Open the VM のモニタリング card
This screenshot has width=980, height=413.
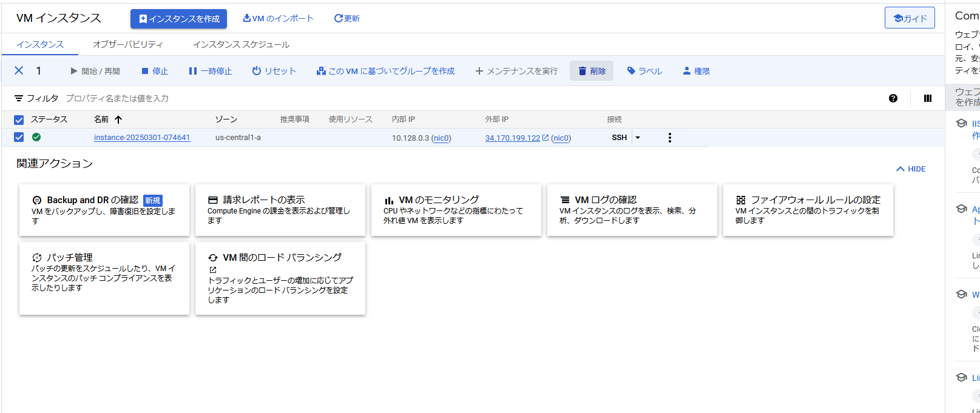click(456, 210)
